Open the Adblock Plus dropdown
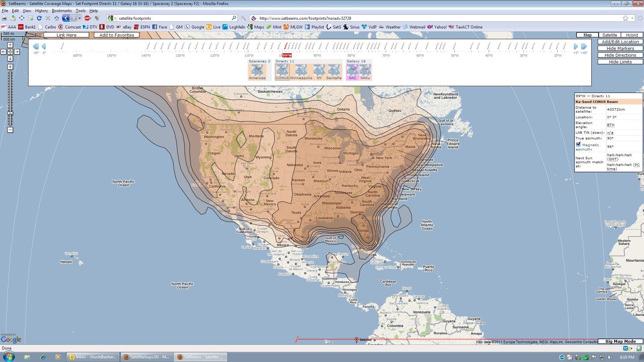Screen dimensions: 644x362 tap(90, 18)
